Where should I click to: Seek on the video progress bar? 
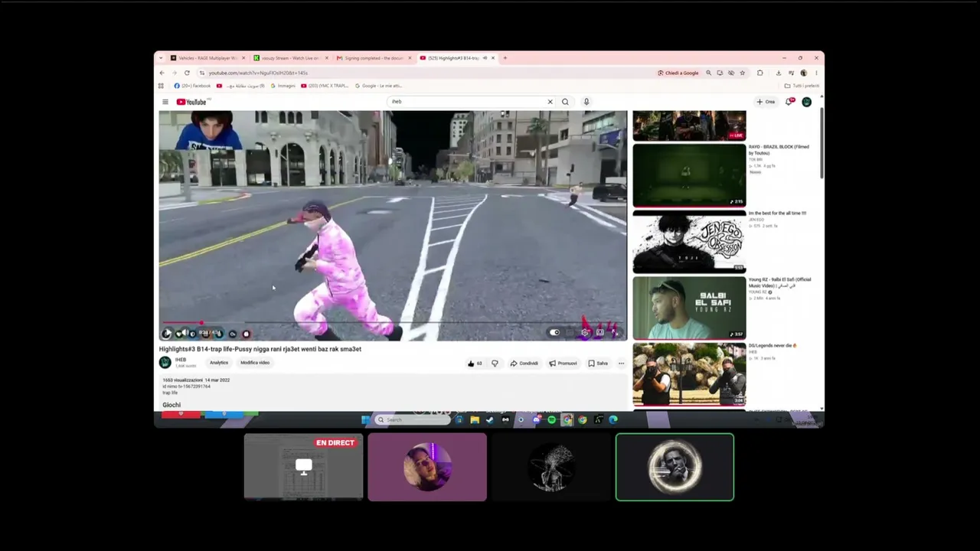[x=393, y=324]
